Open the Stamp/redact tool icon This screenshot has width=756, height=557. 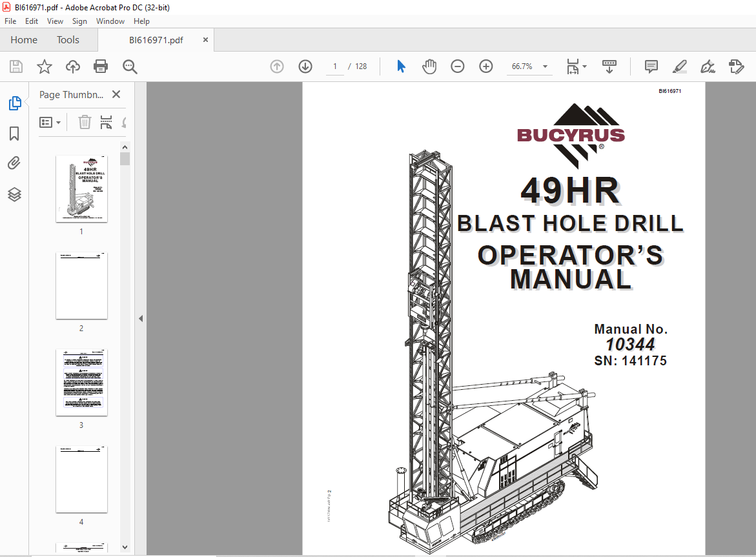(736, 66)
